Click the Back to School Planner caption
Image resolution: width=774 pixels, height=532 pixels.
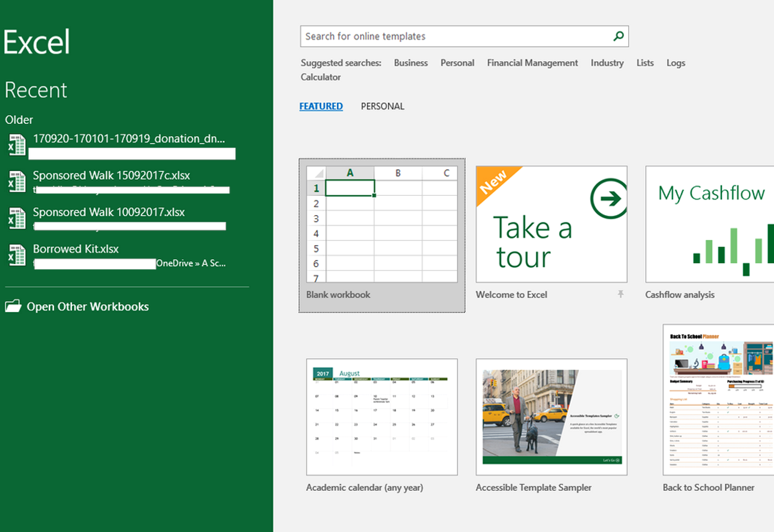(x=709, y=488)
